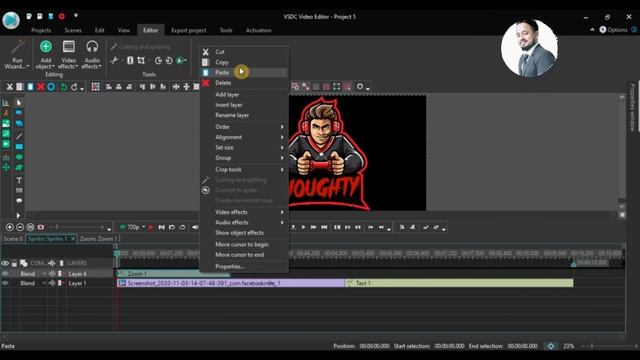This screenshot has width=640, height=360.
Task: Open the Zoom: Zoom 1 timeline tab
Action: [98, 239]
